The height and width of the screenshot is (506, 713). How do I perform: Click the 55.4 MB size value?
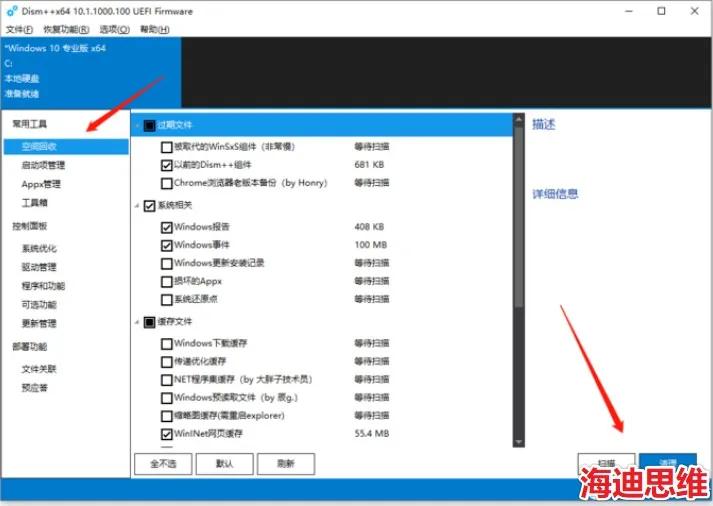[x=372, y=434]
